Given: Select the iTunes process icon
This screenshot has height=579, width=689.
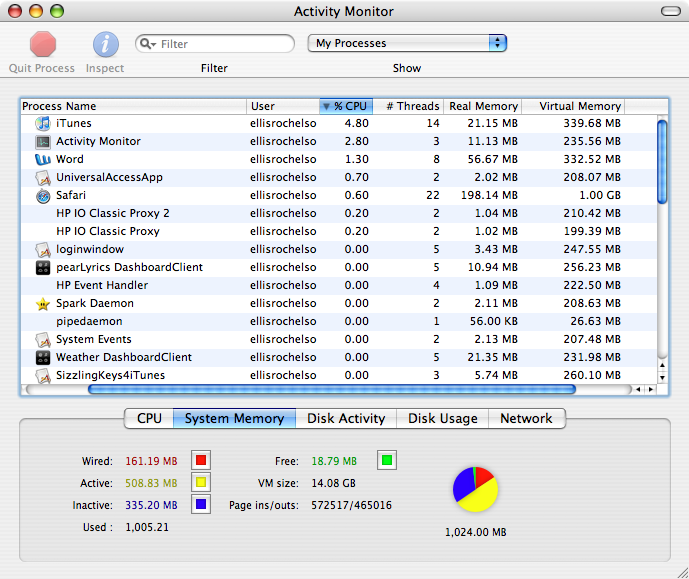Looking at the screenshot, I should coord(43,123).
